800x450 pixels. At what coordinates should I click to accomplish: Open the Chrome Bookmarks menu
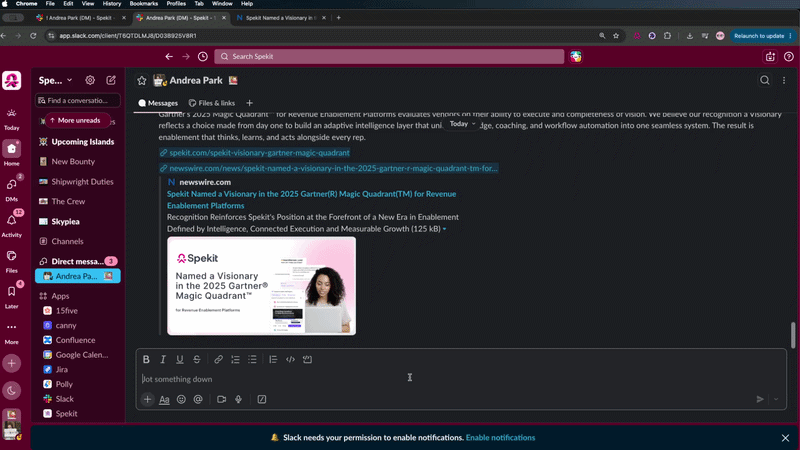click(x=143, y=4)
